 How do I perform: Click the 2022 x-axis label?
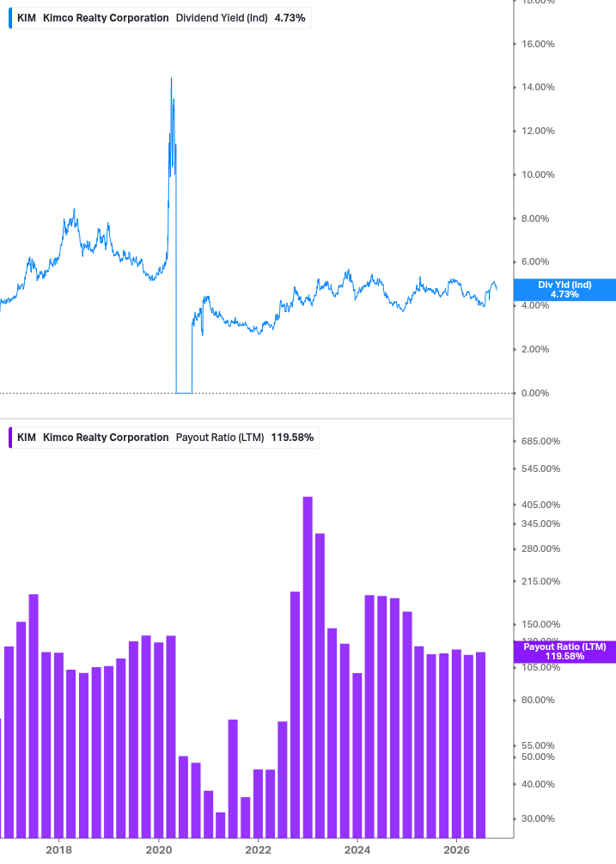(x=259, y=849)
